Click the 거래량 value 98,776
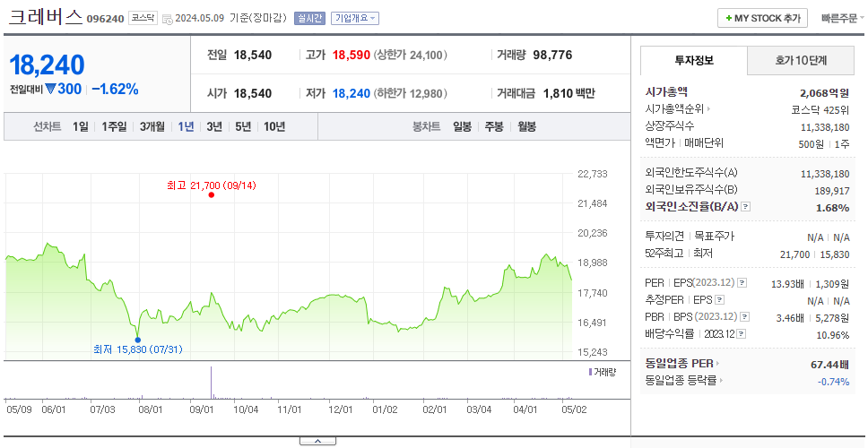This screenshot has width=868, height=448. [552, 56]
